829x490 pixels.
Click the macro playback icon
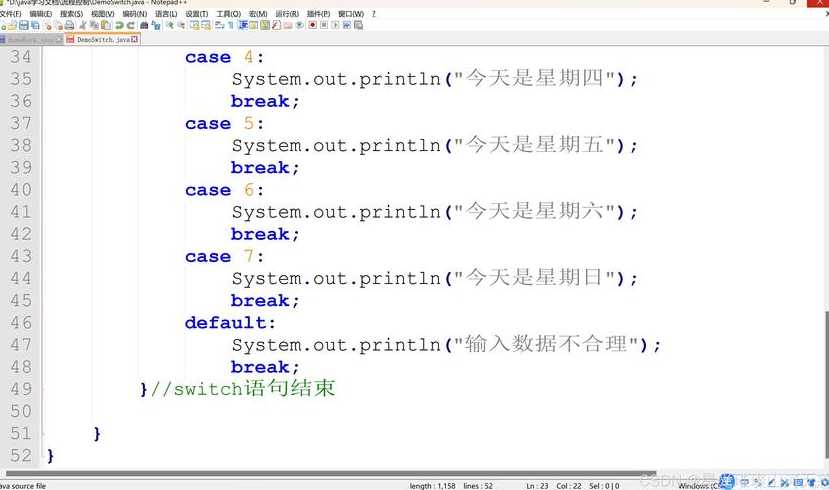335,25
